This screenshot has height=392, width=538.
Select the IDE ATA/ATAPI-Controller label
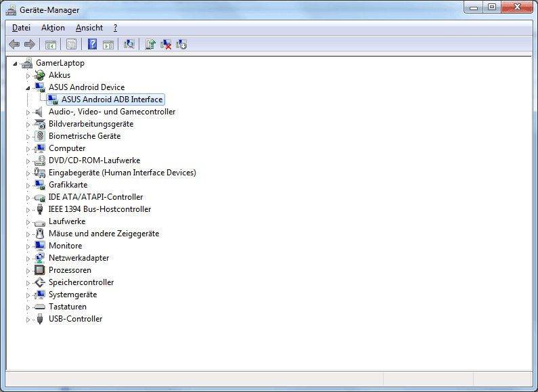point(95,197)
